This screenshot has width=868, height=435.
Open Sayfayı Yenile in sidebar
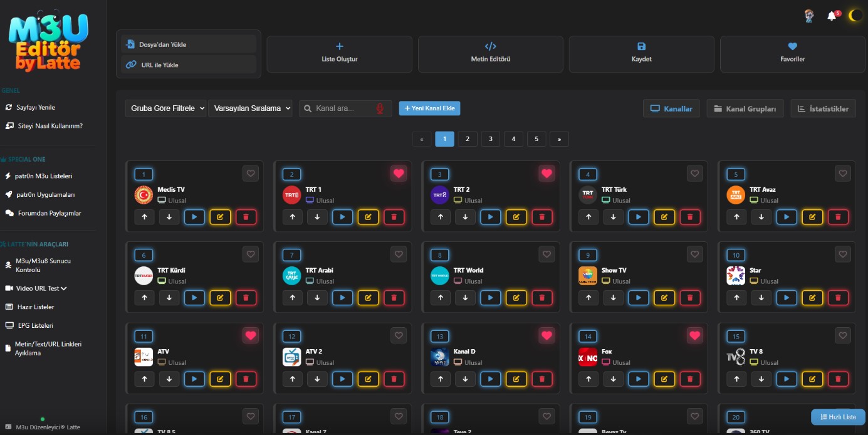(x=30, y=107)
